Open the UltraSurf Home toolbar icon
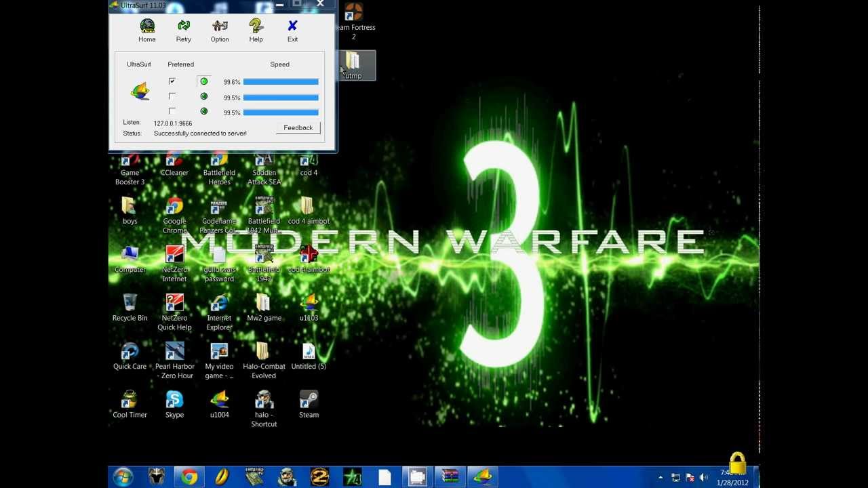The height and width of the screenshot is (488, 868). pyautogui.click(x=146, y=30)
